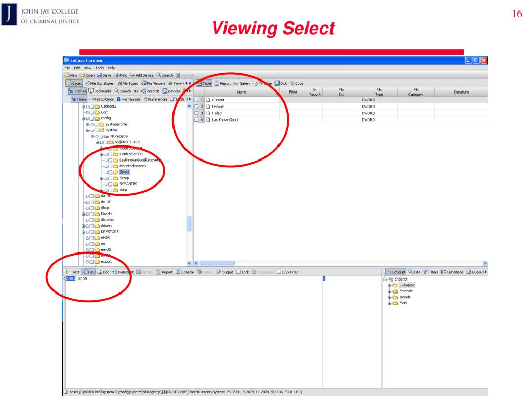Click the tree pane's scroll down arrow

[x=189, y=263]
